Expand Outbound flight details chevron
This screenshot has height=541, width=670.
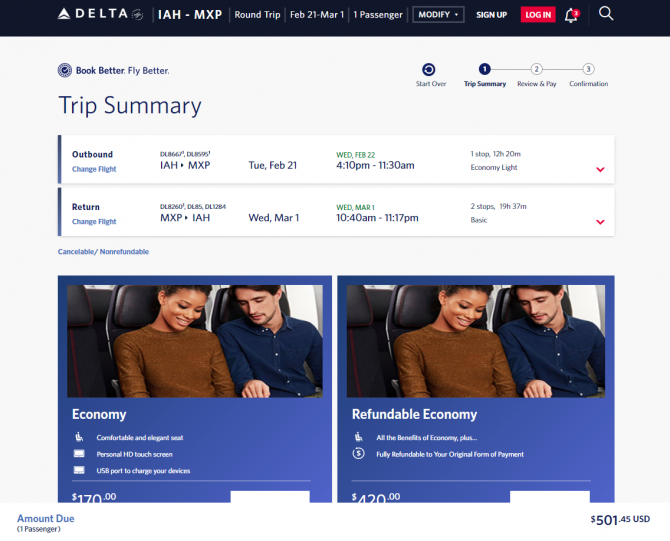click(600, 170)
